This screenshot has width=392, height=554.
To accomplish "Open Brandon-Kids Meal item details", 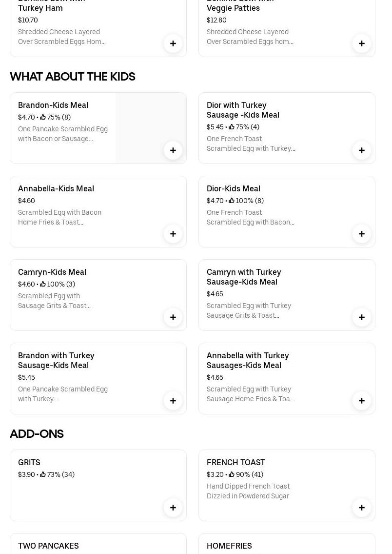I will pos(53,105).
